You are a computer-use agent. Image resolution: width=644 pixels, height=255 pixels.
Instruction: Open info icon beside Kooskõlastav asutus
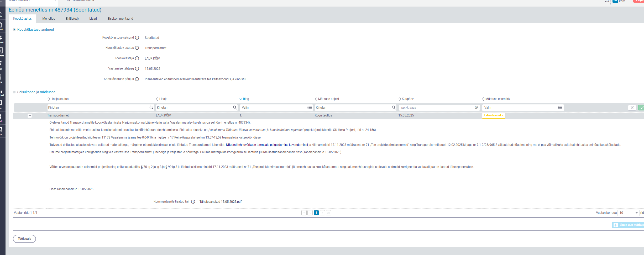tap(137, 48)
